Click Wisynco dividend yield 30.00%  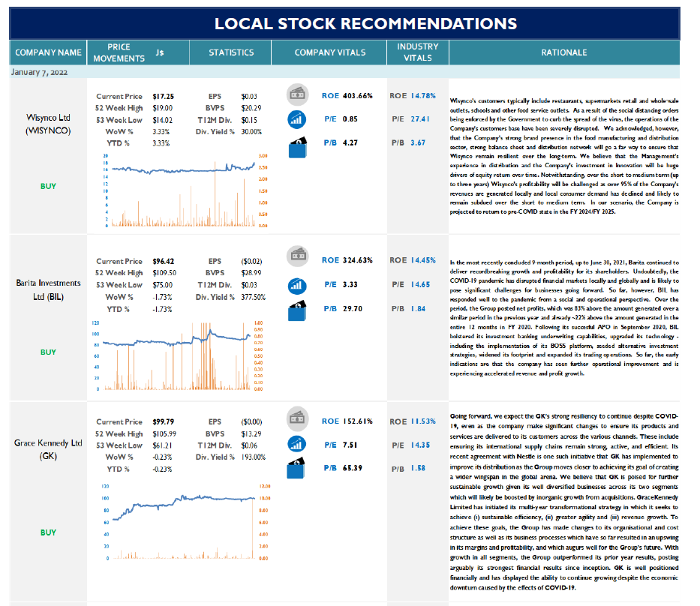click(251, 132)
